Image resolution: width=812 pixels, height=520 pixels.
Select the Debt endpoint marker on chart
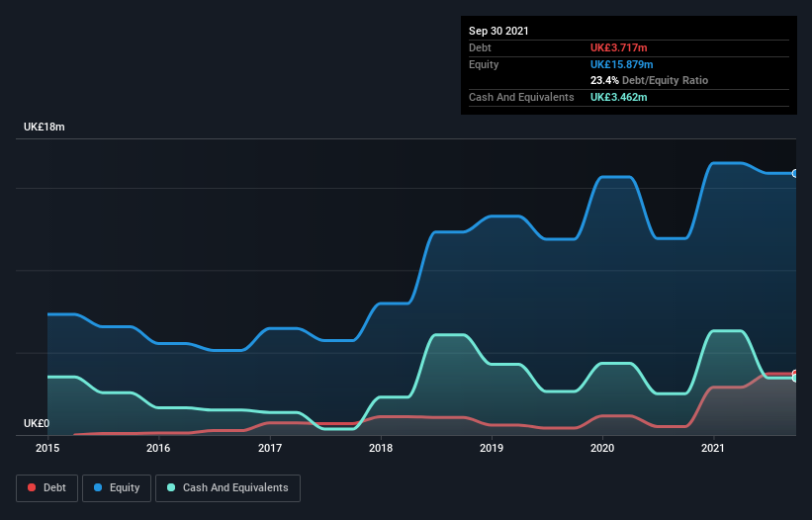click(x=795, y=373)
